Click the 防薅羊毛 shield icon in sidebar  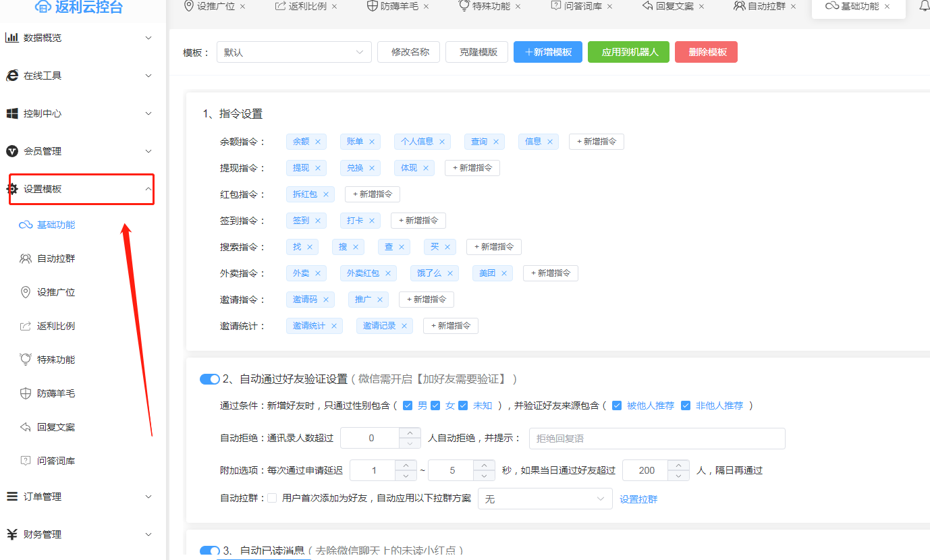coord(26,393)
